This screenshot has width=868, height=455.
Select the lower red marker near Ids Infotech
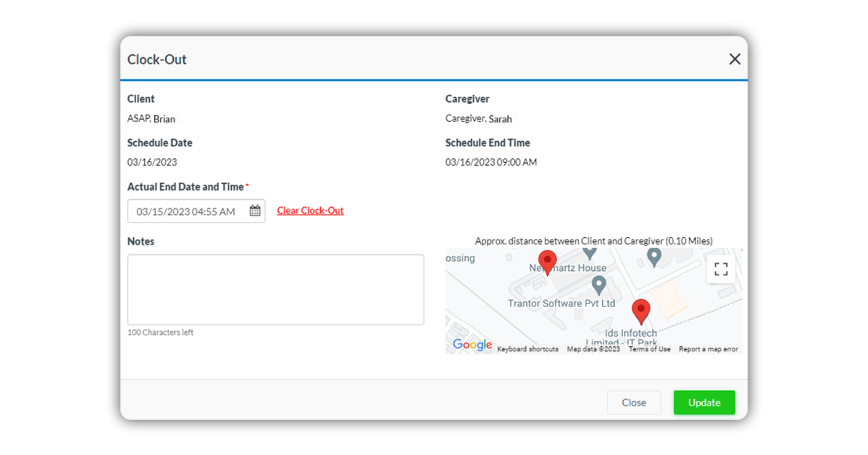[x=641, y=309]
